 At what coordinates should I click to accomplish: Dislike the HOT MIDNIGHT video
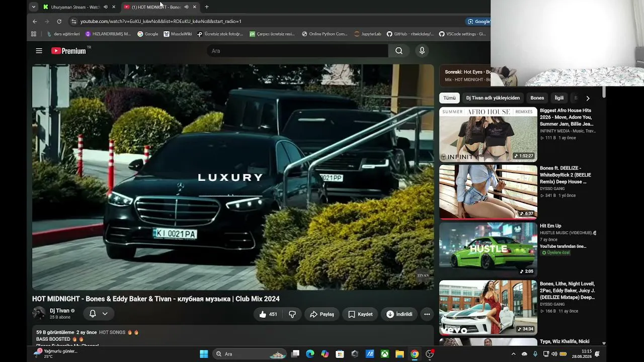(x=292, y=314)
